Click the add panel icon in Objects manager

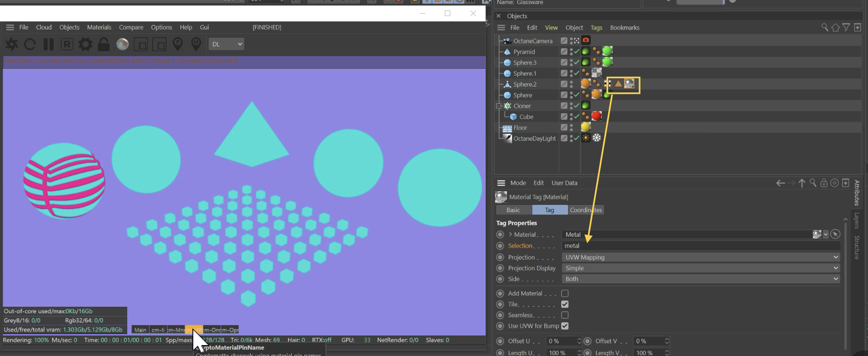(x=858, y=28)
